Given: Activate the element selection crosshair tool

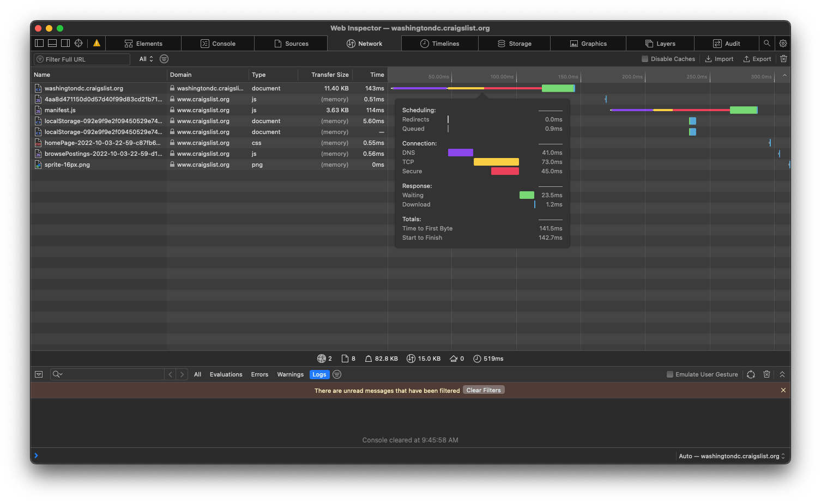Looking at the screenshot, I should click(78, 43).
